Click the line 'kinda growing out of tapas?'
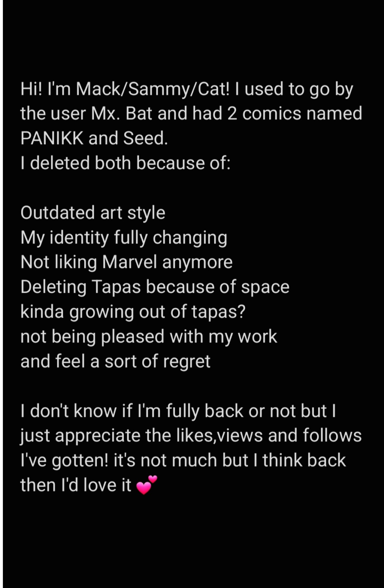This screenshot has height=588, width=384. tap(133, 312)
